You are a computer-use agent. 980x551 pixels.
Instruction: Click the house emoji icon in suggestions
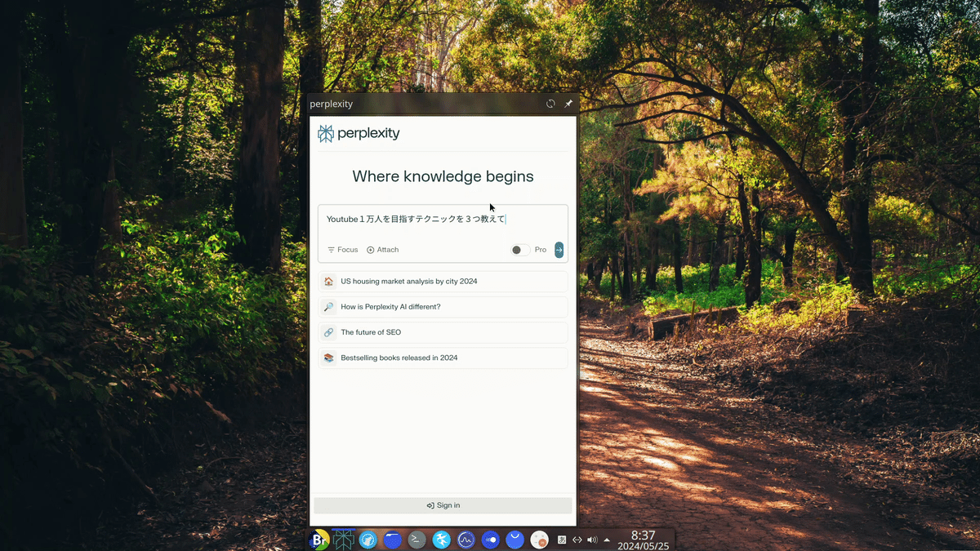pyautogui.click(x=328, y=282)
